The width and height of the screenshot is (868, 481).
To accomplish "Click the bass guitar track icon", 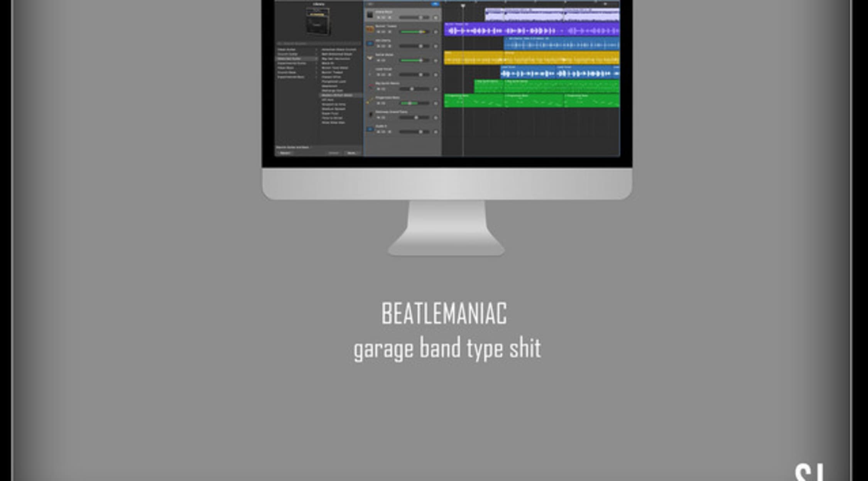I will click(370, 101).
